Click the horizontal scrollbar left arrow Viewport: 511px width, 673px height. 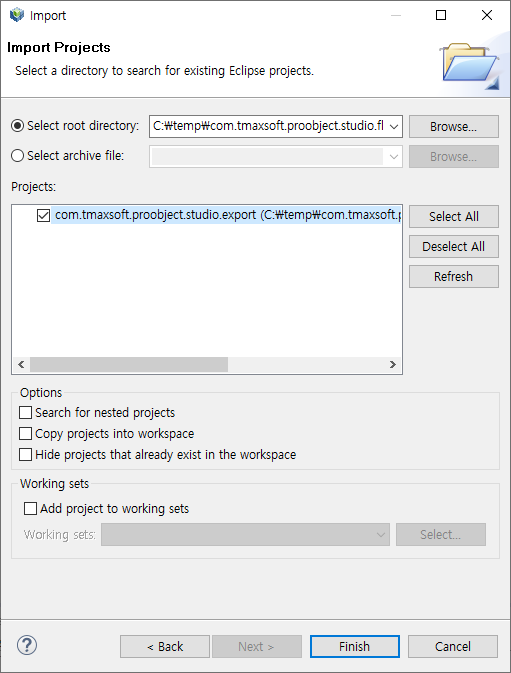click(x=21, y=364)
